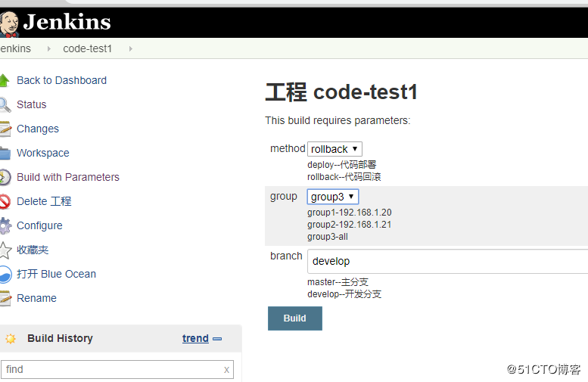Click the Build with Parameters clock icon
This screenshot has width=588, height=382.
click(x=5, y=177)
